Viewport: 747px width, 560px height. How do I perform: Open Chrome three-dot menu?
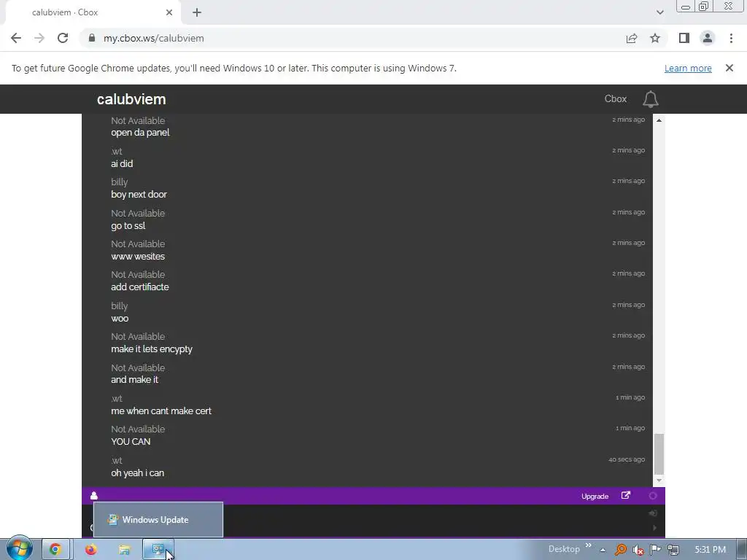click(731, 38)
